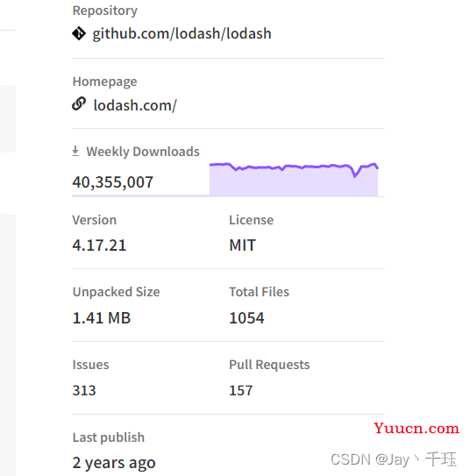Viewport: 470px width, 476px height.
Task: Open github.com/lodash/lodash repository link
Action: 182,33
